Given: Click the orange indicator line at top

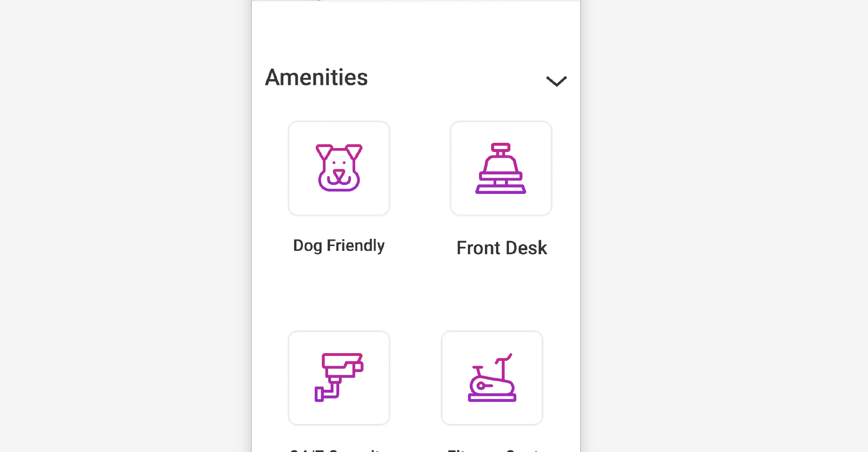Looking at the screenshot, I should 286,0.
